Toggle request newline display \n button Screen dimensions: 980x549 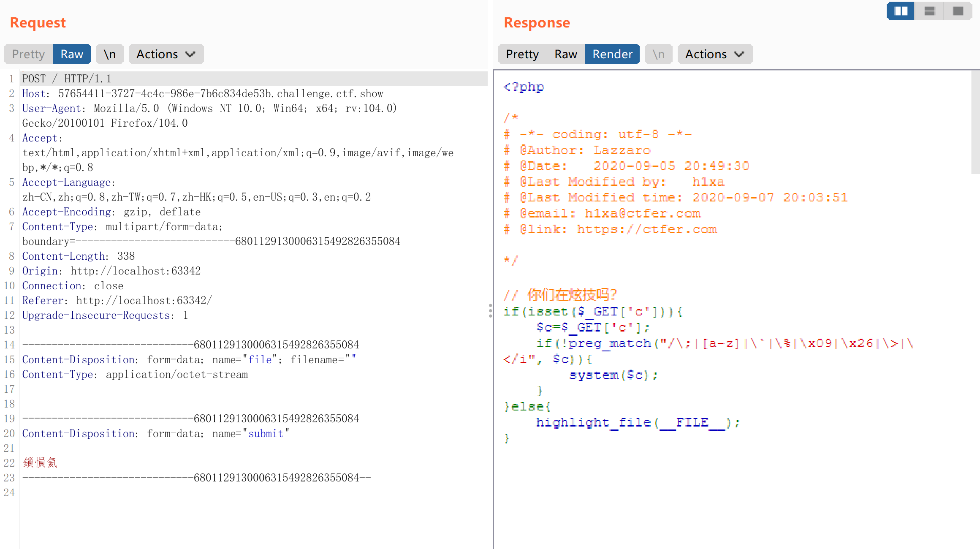point(110,54)
